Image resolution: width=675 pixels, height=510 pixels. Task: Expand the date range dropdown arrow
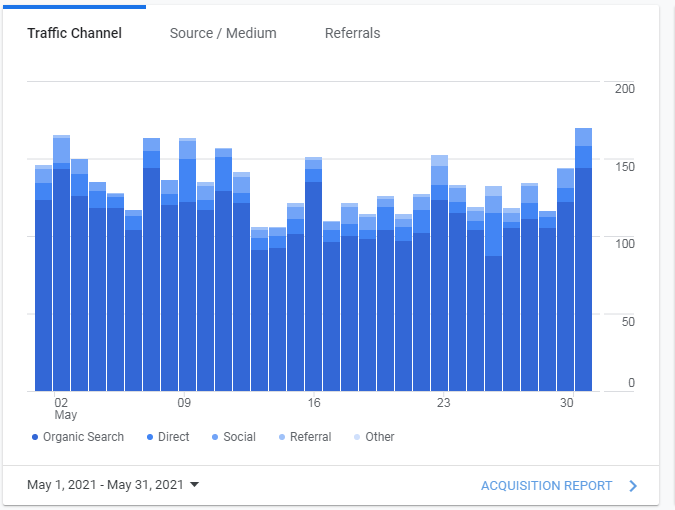click(x=194, y=485)
